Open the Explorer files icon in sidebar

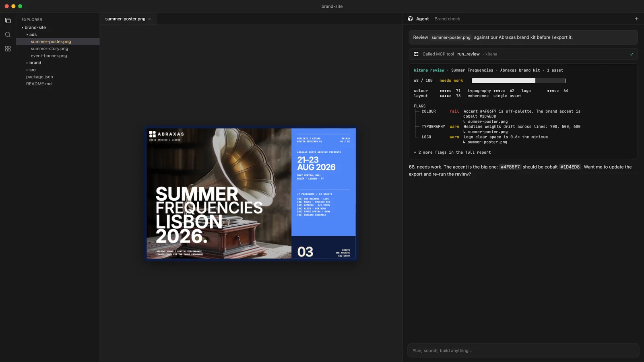(8, 21)
